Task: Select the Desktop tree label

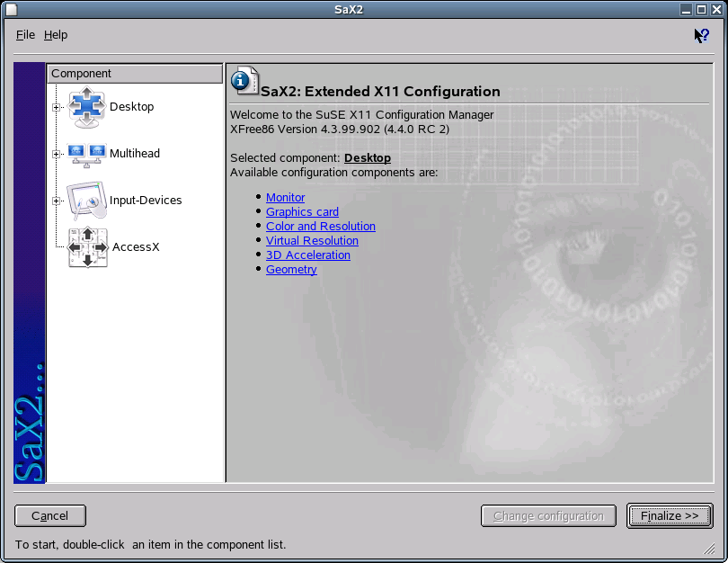Action: click(132, 107)
